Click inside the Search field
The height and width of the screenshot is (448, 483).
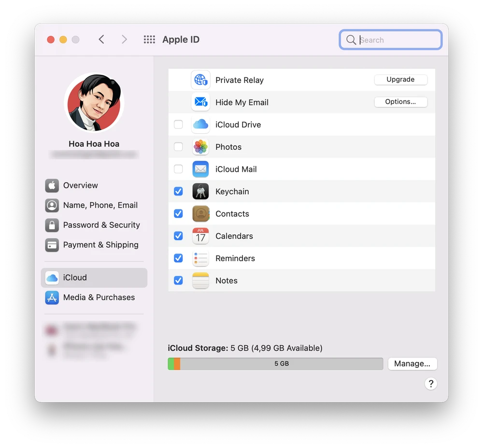[390, 40]
